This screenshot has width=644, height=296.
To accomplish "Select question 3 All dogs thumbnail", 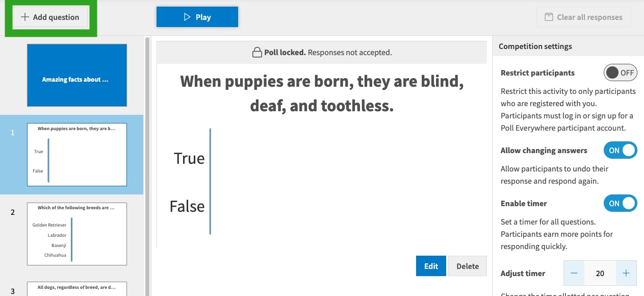I will 76,288.
